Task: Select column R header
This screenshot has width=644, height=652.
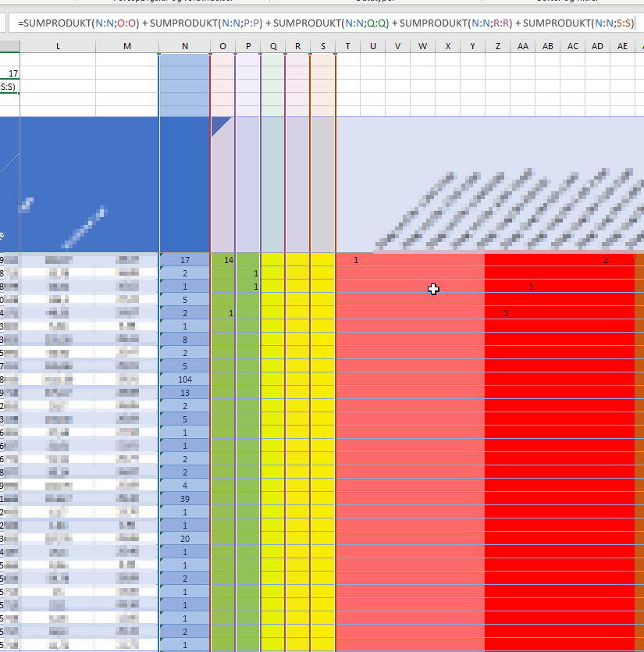Action: 297,47
